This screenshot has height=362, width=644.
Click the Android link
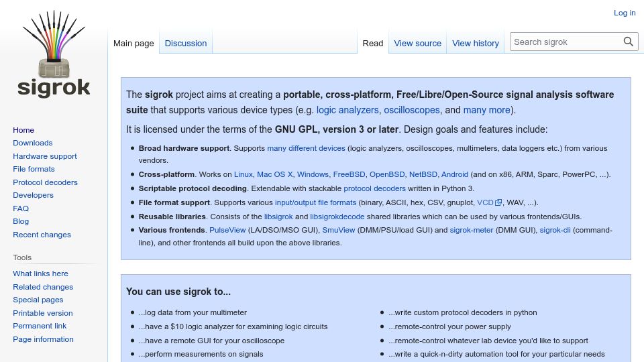coord(455,174)
